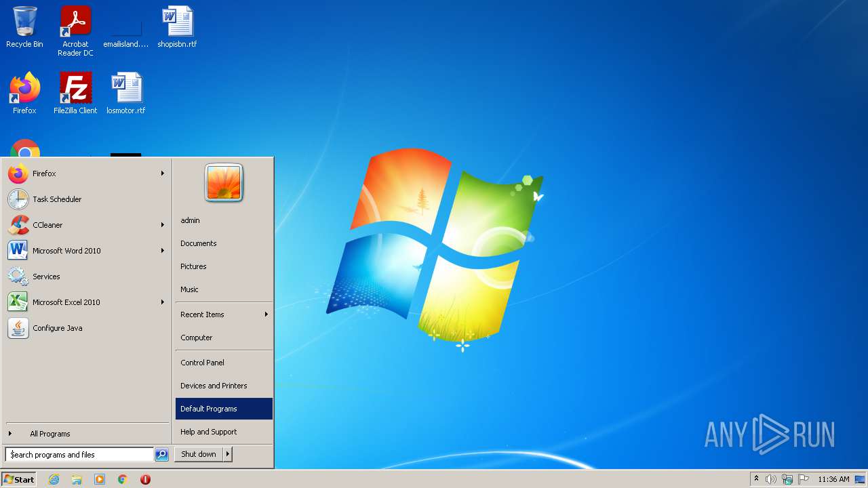Open Services from Start menu
The image size is (868, 488).
point(87,277)
